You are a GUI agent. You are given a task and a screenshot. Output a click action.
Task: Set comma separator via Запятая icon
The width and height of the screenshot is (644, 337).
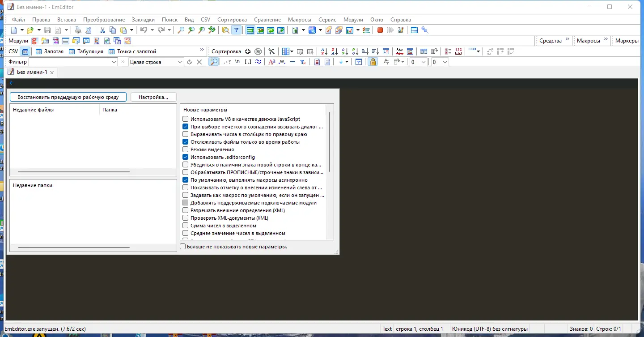point(39,51)
